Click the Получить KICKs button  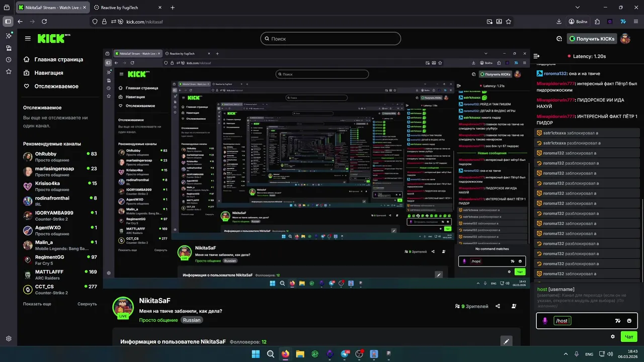[592, 39]
